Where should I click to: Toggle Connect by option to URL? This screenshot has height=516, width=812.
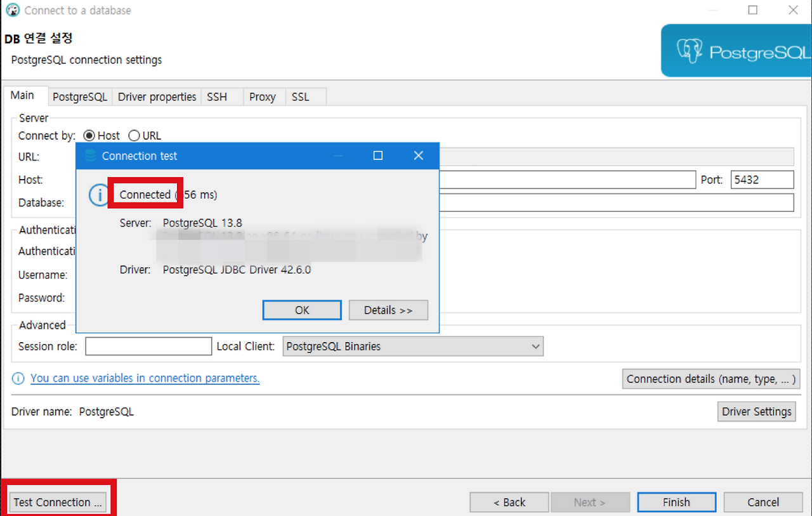pos(134,135)
